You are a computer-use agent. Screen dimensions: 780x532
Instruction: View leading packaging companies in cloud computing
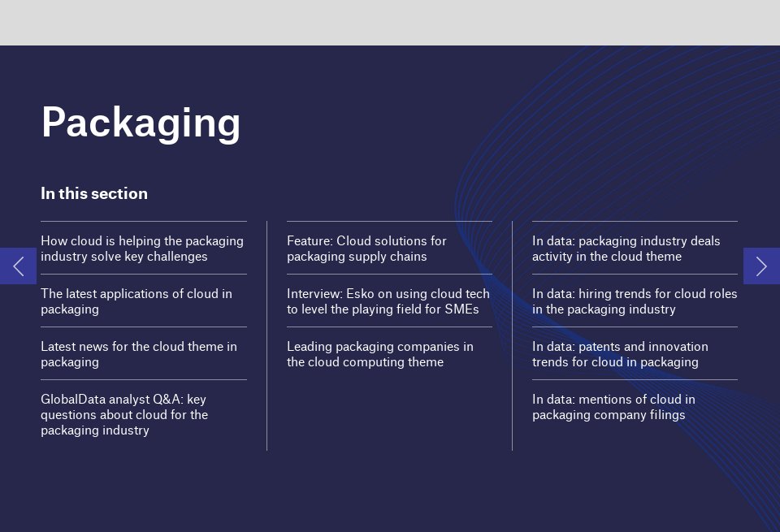point(380,354)
